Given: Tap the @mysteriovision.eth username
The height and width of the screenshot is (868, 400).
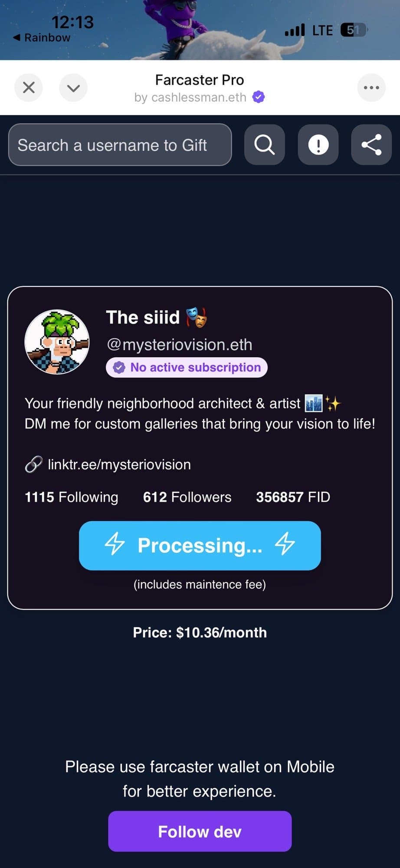Looking at the screenshot, I should [180, 345].
